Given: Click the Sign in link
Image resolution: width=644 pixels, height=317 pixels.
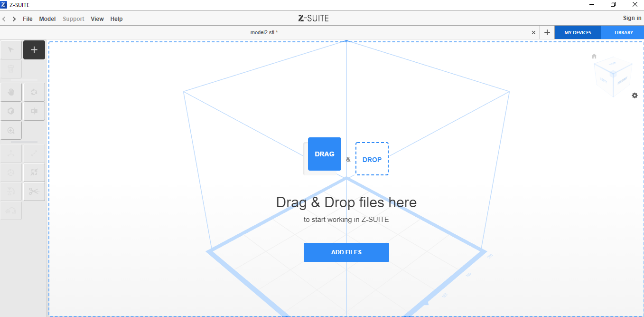Looking at the screenshot, I should coord(632,18).
